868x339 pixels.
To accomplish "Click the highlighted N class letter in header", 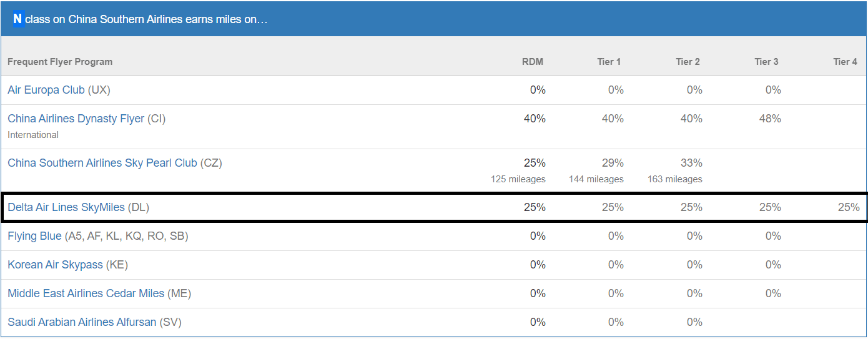I will click(17, 19).
